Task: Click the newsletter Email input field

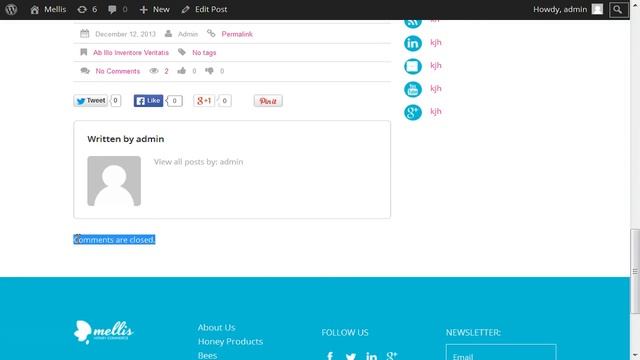Action: tap(501, 352)
